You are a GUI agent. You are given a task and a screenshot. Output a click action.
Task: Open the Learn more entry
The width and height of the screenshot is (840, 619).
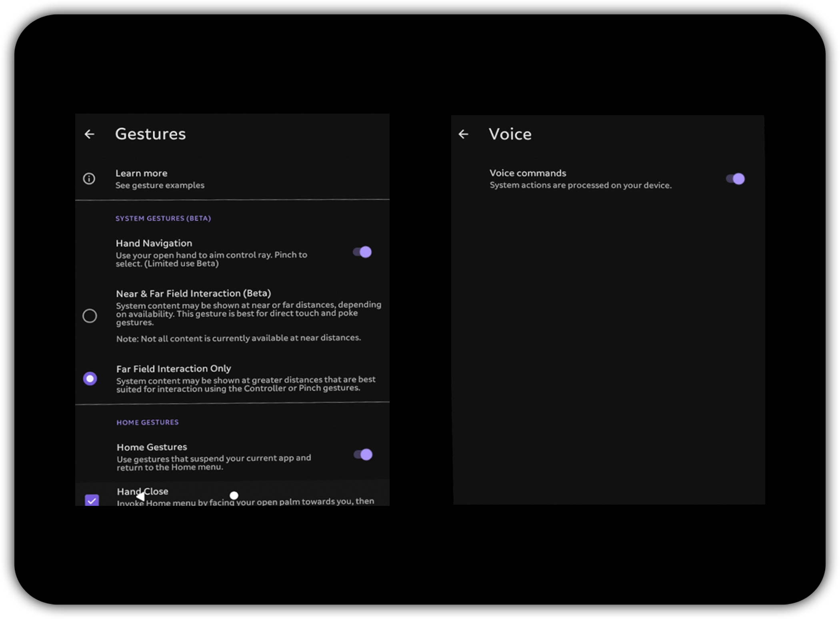point(141,173)
